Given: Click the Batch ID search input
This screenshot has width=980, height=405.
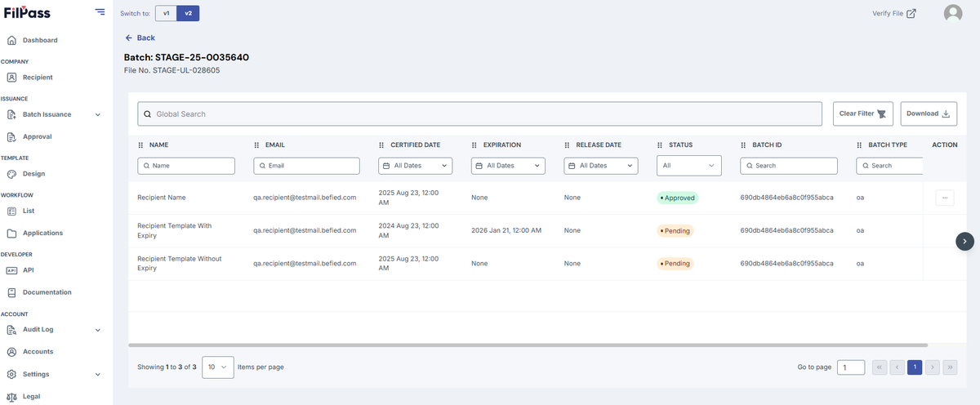Looking at the screenshot, I should point(789,166).
